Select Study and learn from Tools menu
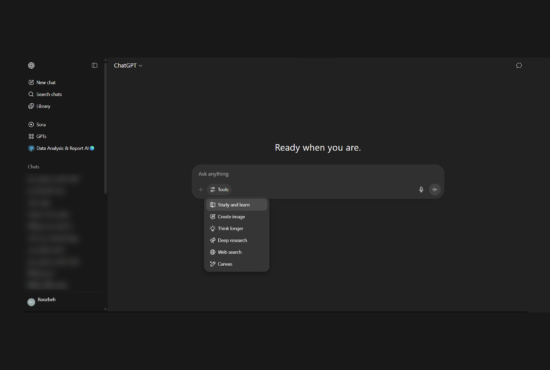Viewport: 550px width, 370px height. [x=236, y=205]
